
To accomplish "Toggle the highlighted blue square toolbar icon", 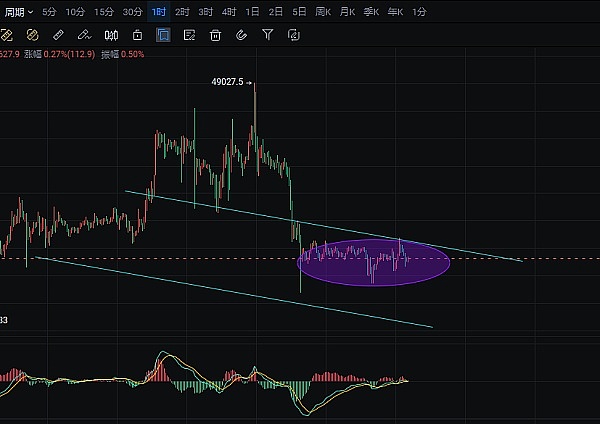I will [x=163, y=35].
